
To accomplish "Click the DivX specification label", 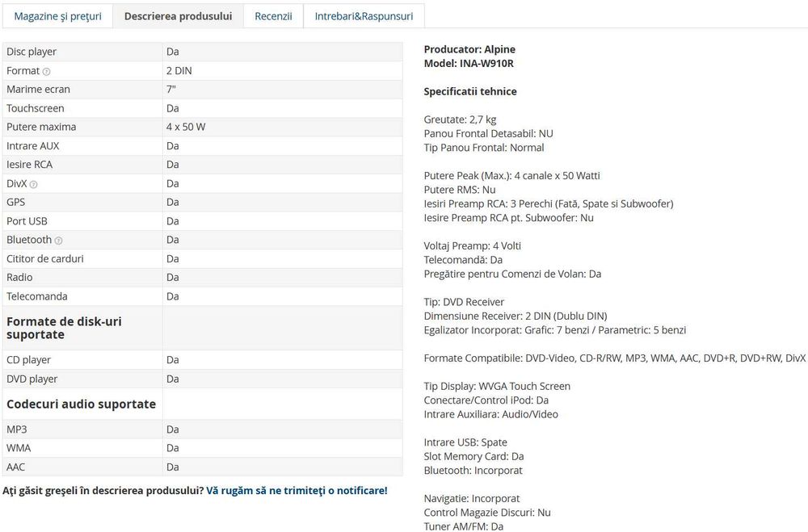I will [16, 183].
